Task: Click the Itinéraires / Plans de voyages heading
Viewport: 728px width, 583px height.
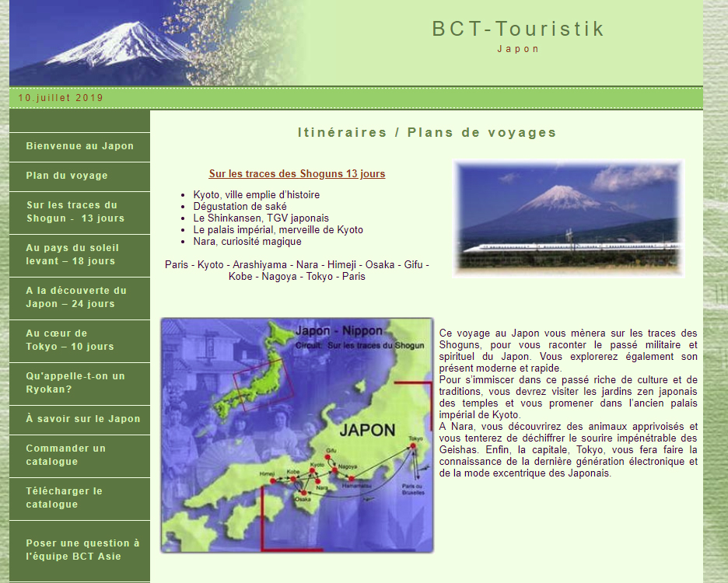Action: pyautogui.click(x=427, y=133)
